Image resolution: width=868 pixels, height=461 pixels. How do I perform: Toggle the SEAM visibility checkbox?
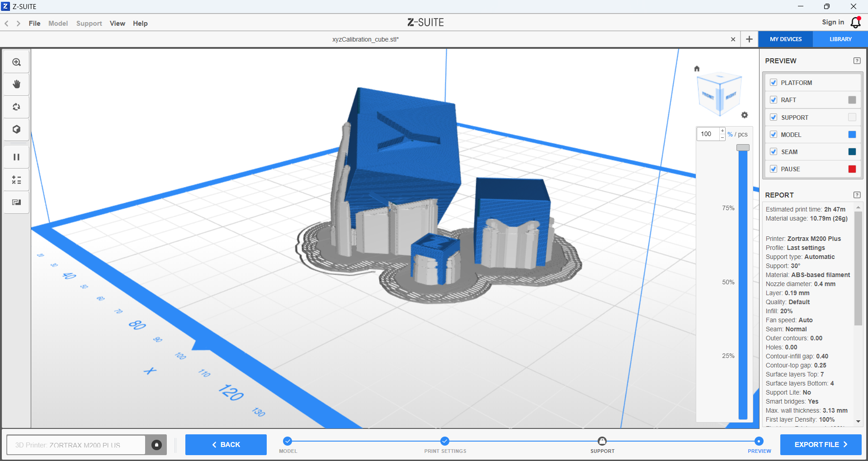click(774, 152)
